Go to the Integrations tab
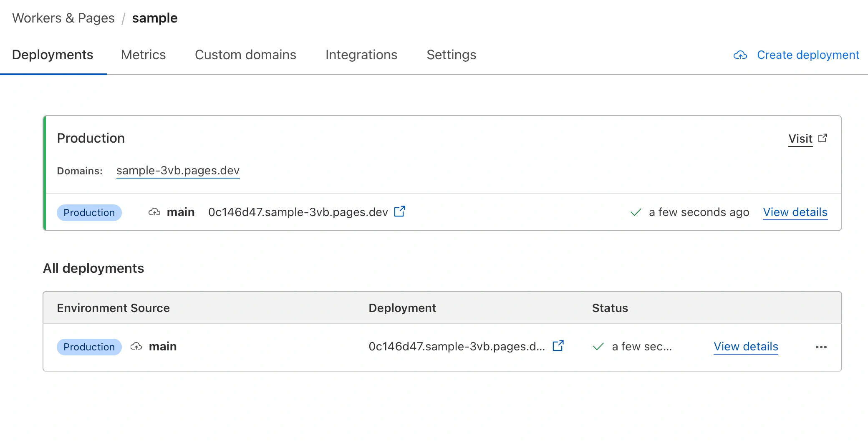 click(361, 55)
